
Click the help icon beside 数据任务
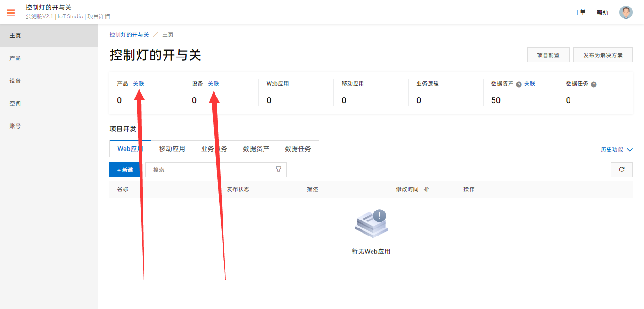click(593, 84)
